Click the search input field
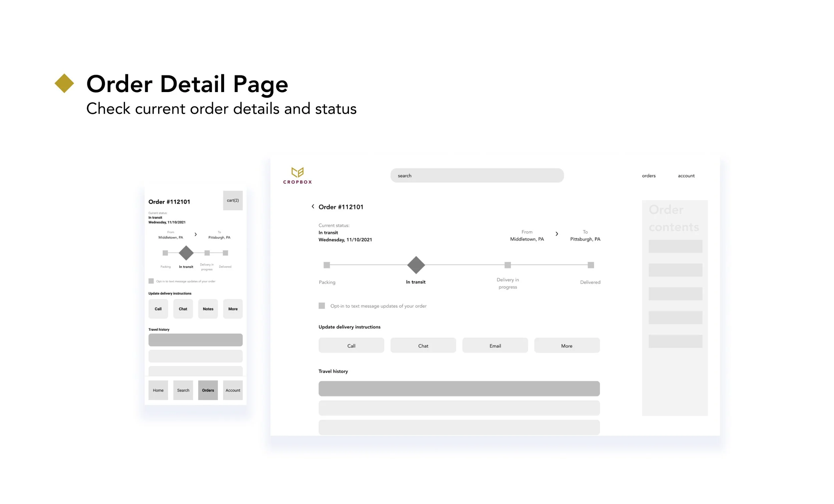Viewport: 834px width, 504px height. (x=477, y=176)
